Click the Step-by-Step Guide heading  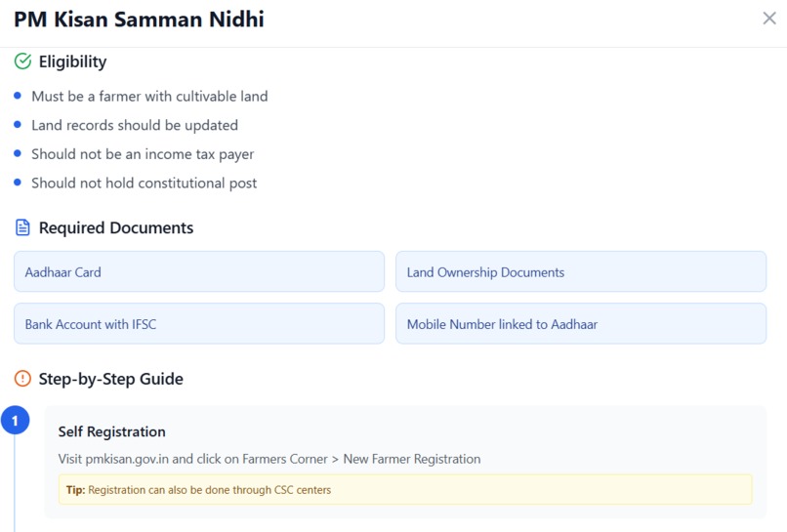pos(111,379)
